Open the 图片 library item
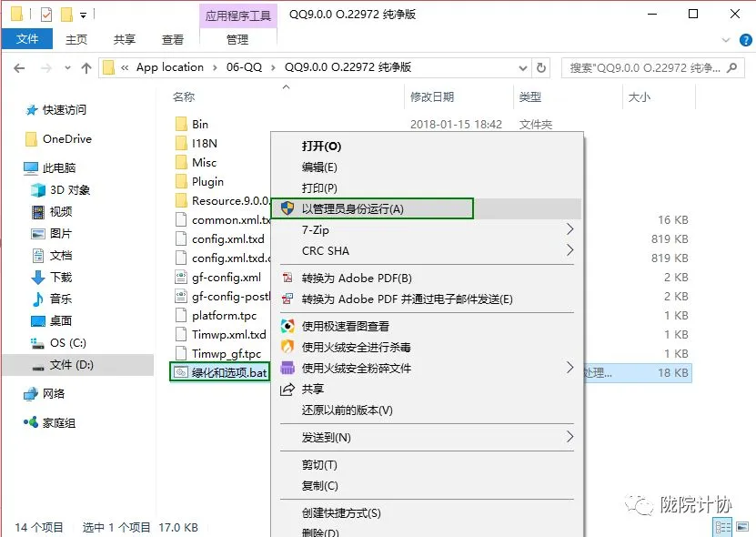Screen dimensions: 756x537 coord(61,234)
